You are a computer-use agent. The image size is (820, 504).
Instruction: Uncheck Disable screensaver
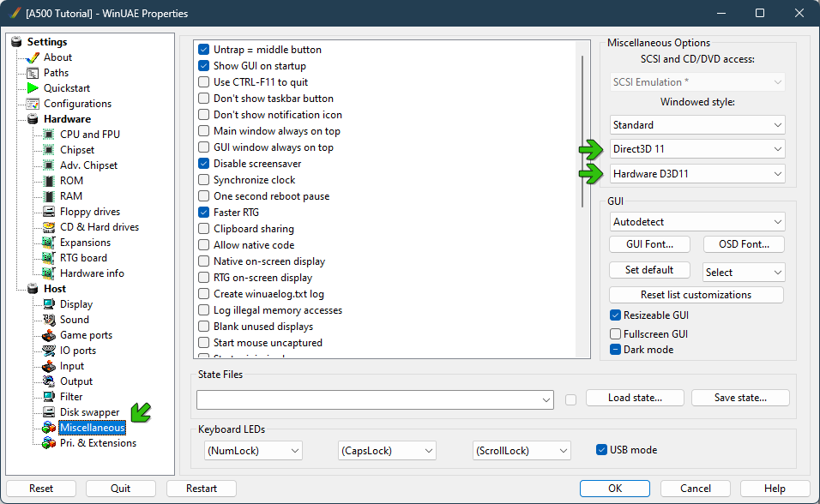(x=204, y=164)
